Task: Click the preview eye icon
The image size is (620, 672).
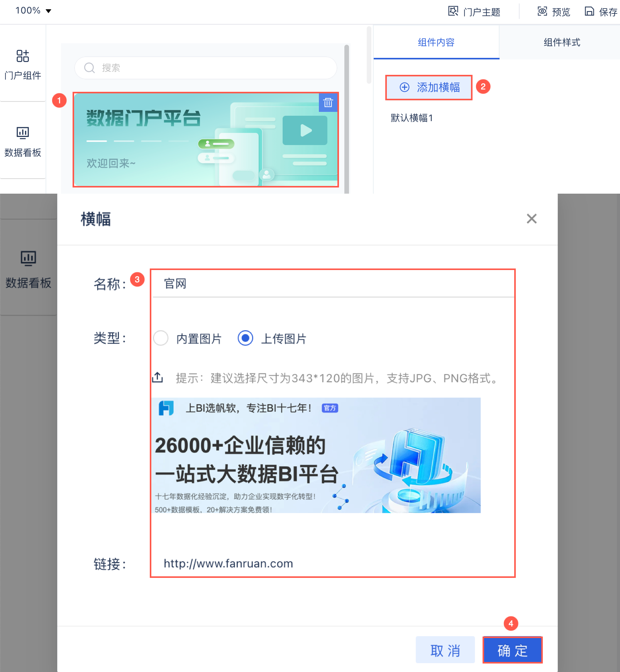Action: click(x=542, y=11)
